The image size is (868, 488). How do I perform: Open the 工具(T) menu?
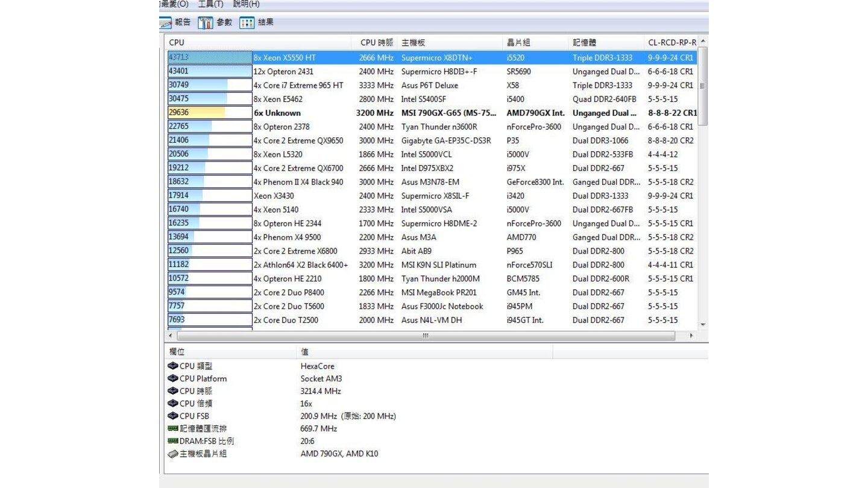[211, 4]
